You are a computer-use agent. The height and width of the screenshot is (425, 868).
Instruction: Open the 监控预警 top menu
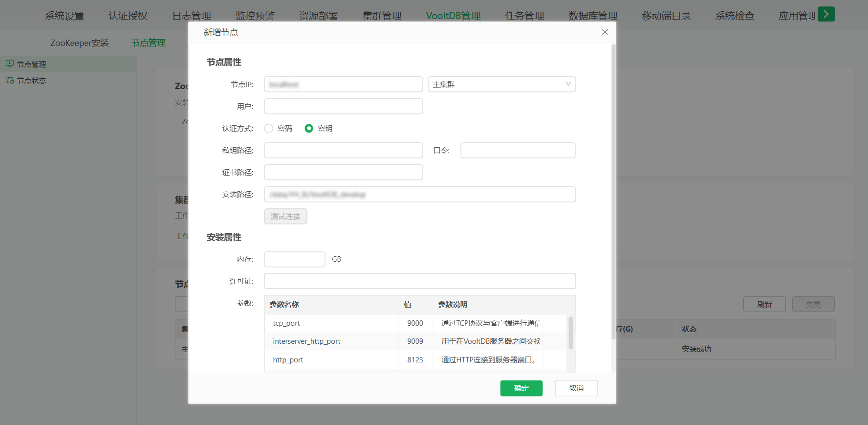[255, 16]
